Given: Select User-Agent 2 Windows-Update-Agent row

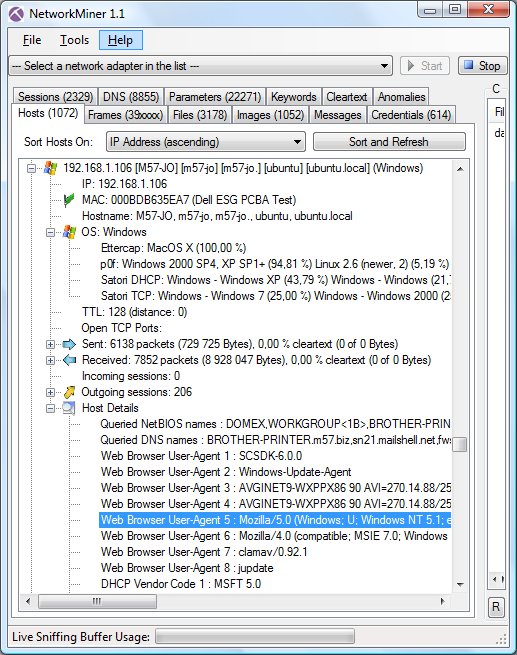Looking at the screenshot, I should [x=226, y=472].
